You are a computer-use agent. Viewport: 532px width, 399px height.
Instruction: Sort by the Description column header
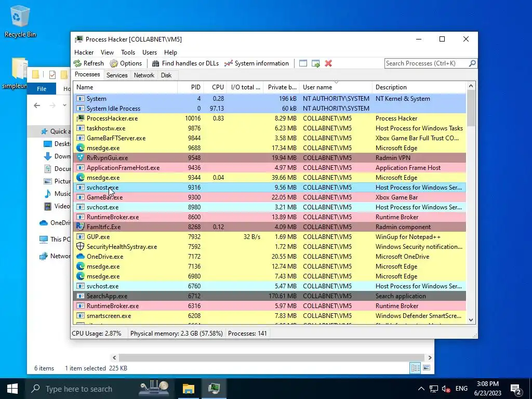click(x=419, y=87)
